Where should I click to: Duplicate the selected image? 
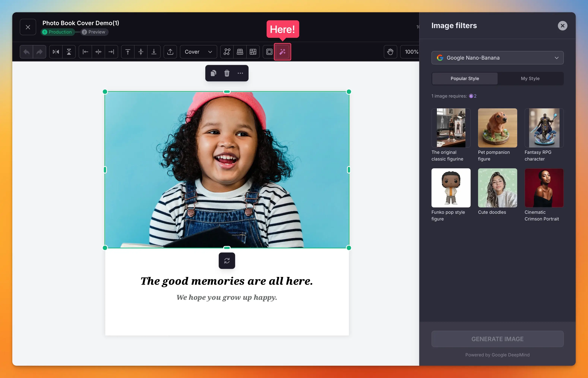click(213, 73)
